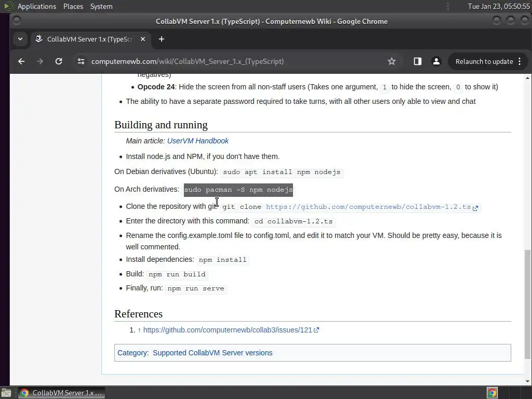Click the scrollbar up arrow
The height and width of the screenshot is (399, 532).
click(527, 78)
